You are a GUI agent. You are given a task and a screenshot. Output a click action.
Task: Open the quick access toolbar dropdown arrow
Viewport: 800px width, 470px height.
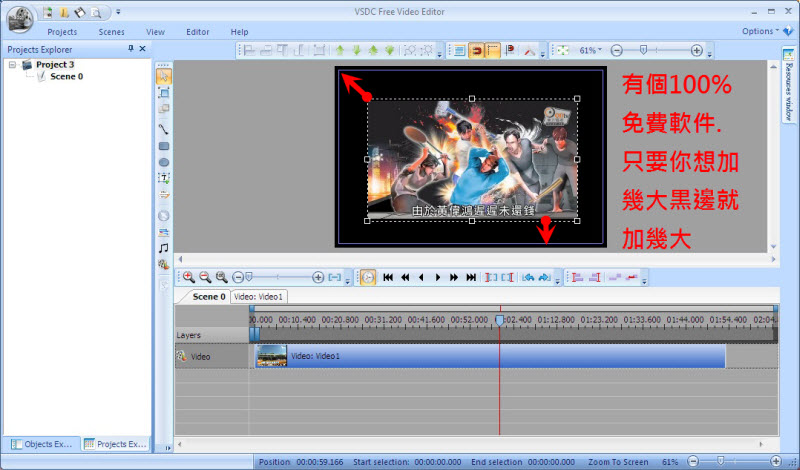118,12
